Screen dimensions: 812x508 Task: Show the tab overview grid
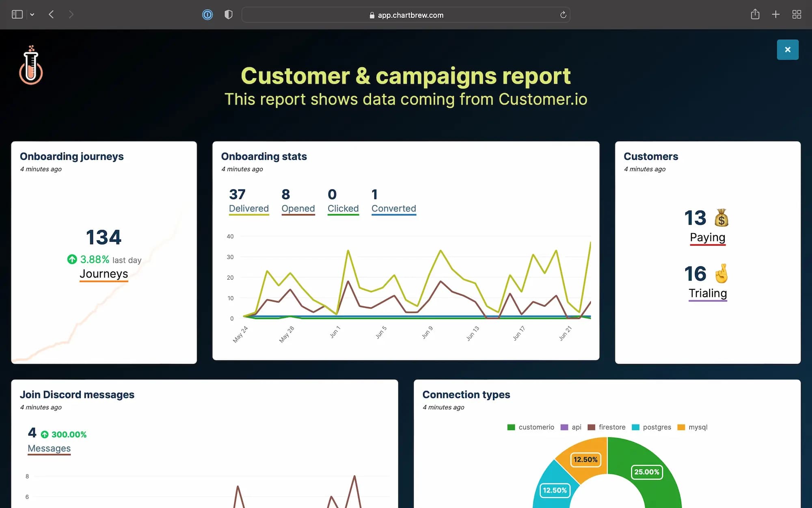click(797, 15)
